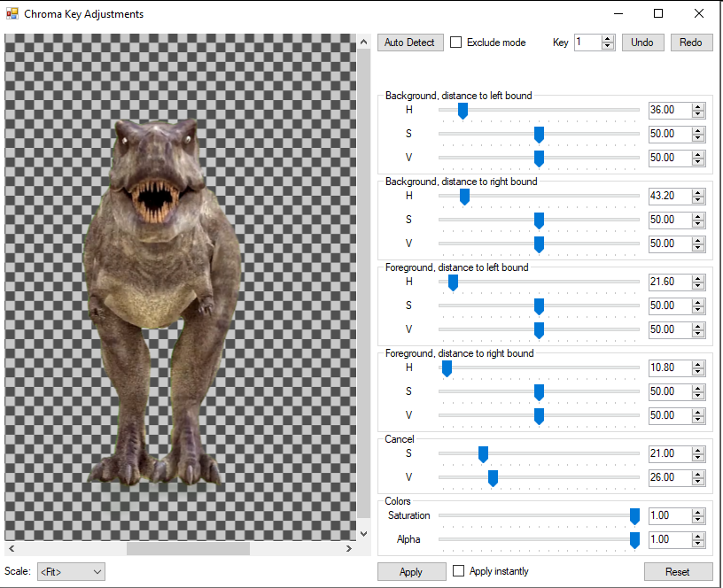Click the Foreground right H value field 10.80
Viewport: 723px width, 588px height.
point(670,367)
